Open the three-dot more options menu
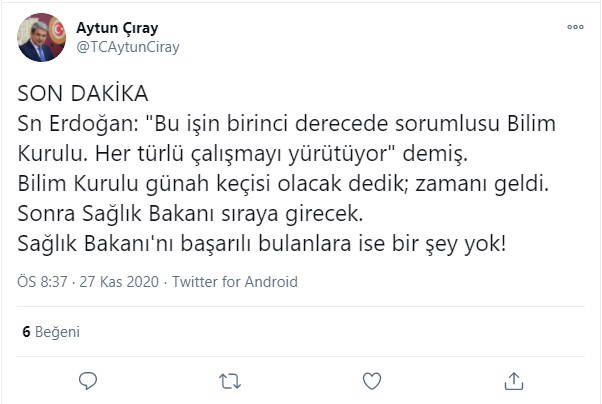 [x=574, y=28]
